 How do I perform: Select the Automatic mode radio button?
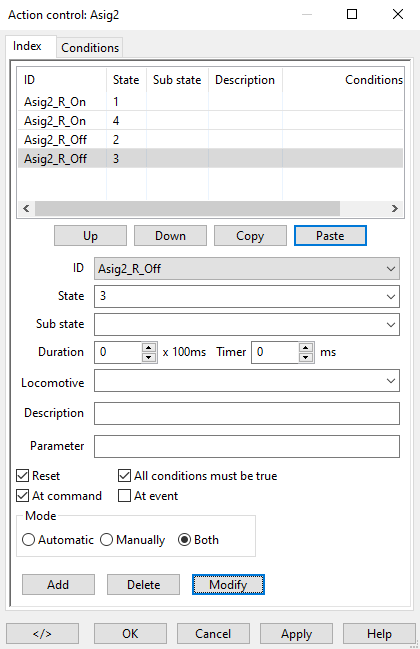point(28,540)
